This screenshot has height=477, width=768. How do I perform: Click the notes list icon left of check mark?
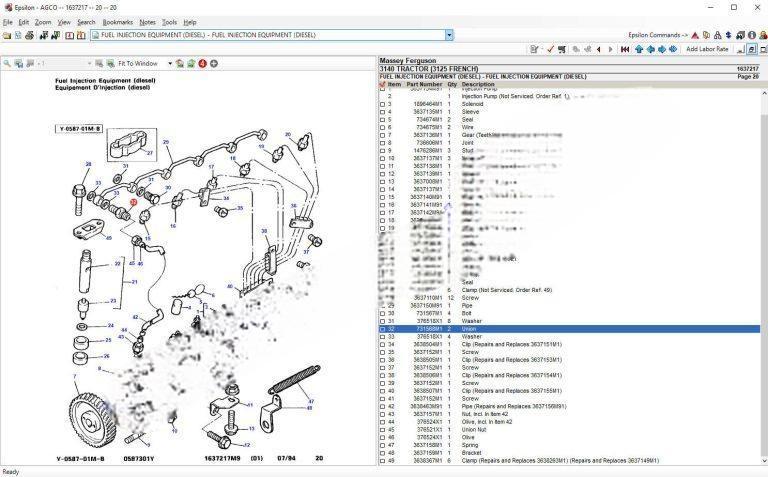(x=534, y=49)
